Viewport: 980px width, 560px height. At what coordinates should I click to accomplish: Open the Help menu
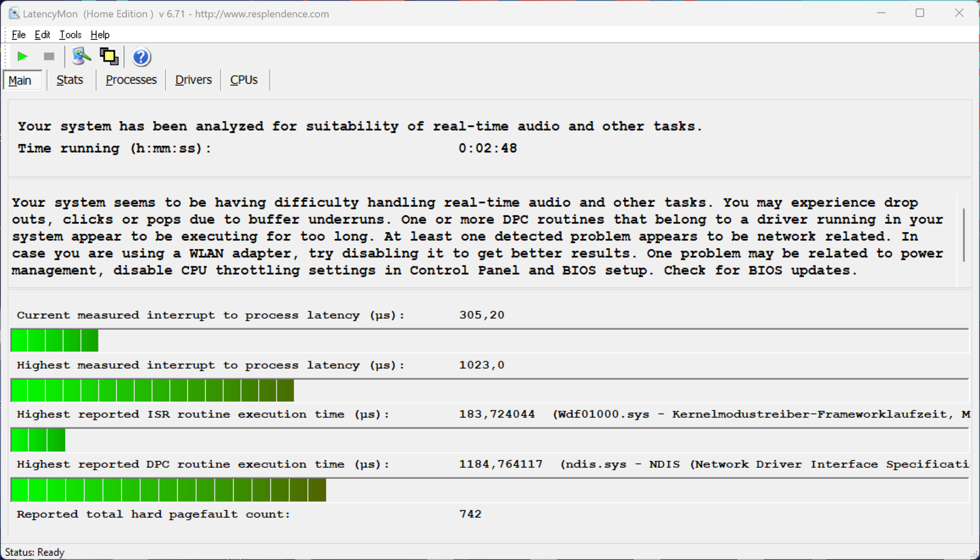pos(100,35)
